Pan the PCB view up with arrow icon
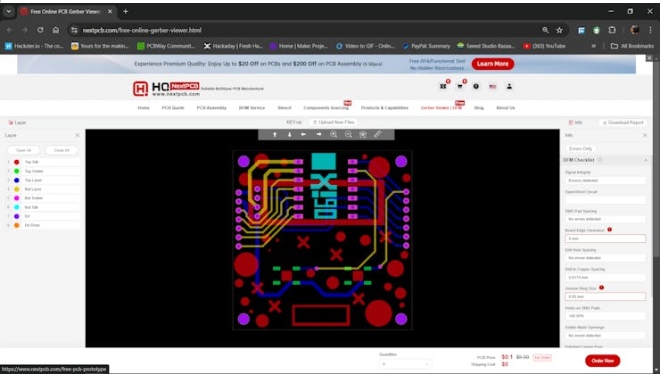This screenshot has width=671, height=386. [x=275, y=135]
